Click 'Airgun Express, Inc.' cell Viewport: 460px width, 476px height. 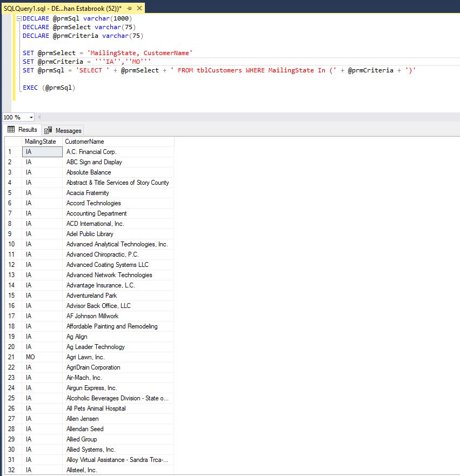coord(118,388)
